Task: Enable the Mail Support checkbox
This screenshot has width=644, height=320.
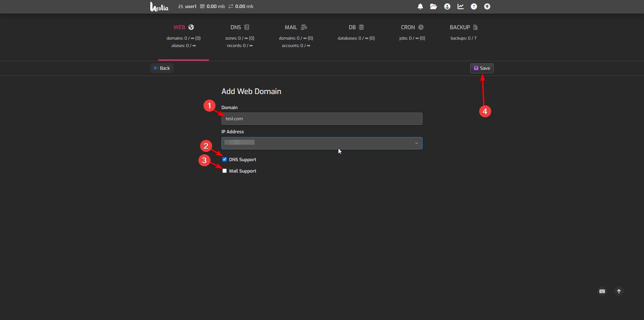Action: coord(225,171)
